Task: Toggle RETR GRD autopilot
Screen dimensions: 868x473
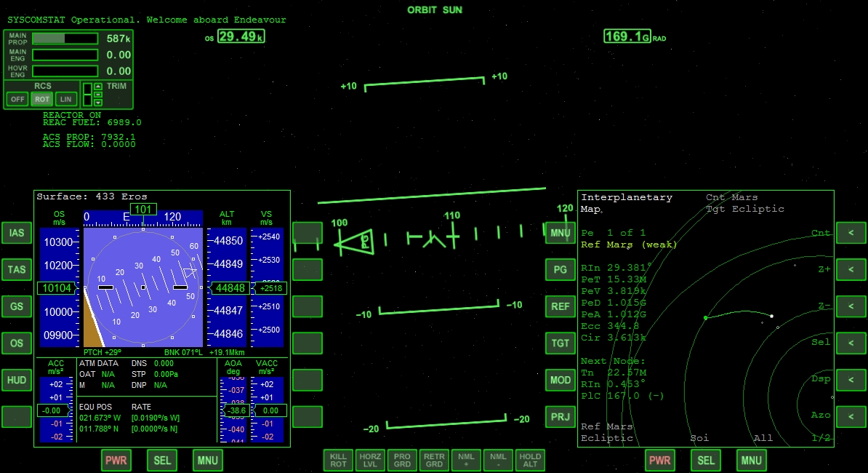Action: (x=434, y=460)
